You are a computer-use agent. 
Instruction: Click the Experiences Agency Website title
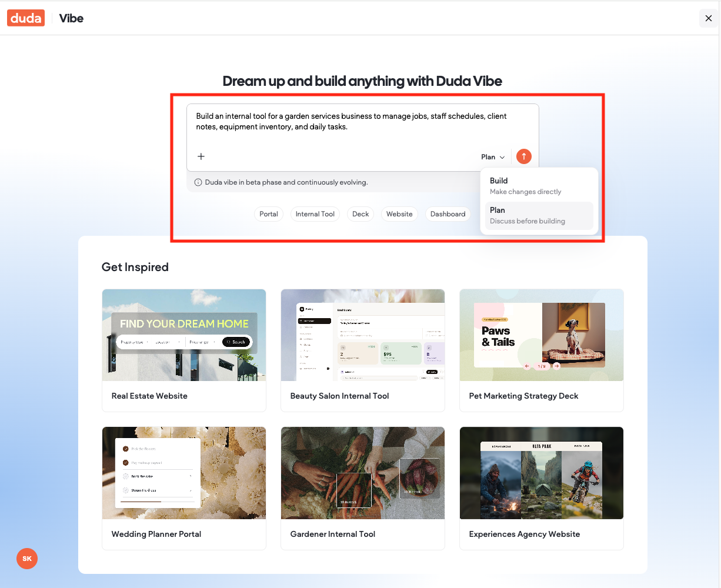525,534
